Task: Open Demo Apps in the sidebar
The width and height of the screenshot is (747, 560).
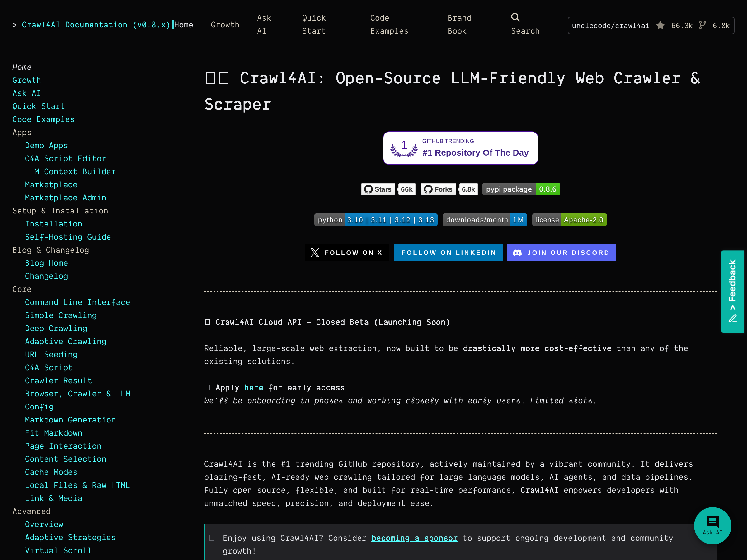Action: [x=46, y=146]
